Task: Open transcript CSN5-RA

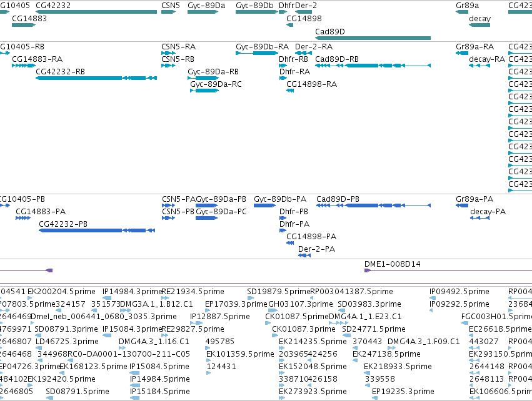Action: pyautogui.click(x=178, y=47)
